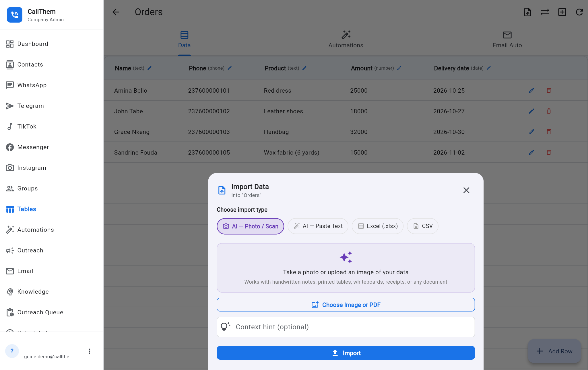Edit the Amount column header pencil
Image resolution: width=588 pixels, height=370 pixels.
coord(399,68)
